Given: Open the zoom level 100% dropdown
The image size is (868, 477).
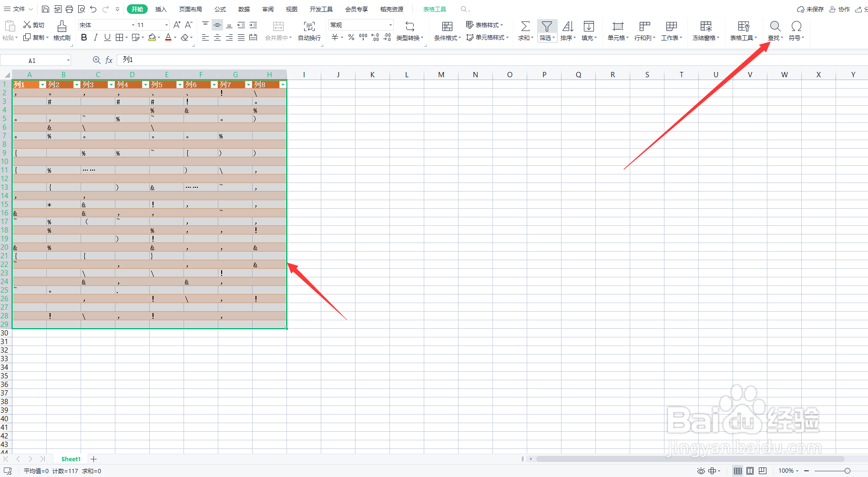Looking at the screenshot, I should coord(788,471).
